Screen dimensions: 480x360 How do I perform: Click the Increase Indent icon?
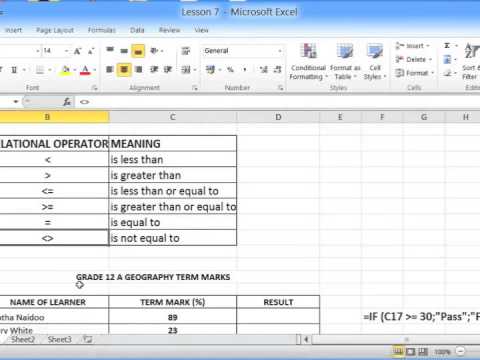(x=168, y=69)
